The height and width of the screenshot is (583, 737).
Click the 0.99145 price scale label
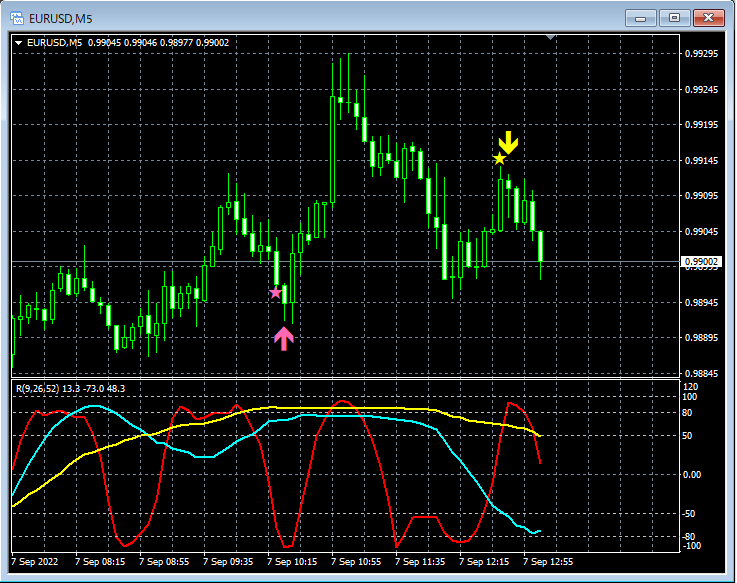pos(701,161)
